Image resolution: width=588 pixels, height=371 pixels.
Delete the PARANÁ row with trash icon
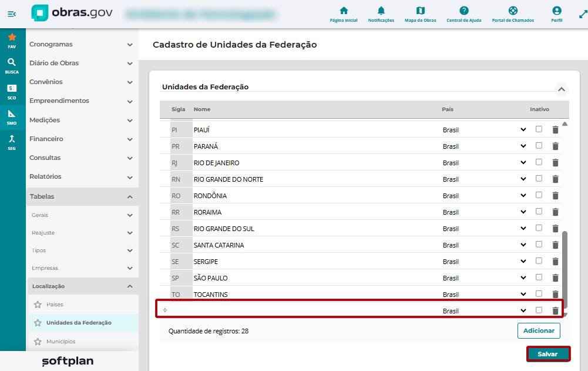tap(555, 146)
